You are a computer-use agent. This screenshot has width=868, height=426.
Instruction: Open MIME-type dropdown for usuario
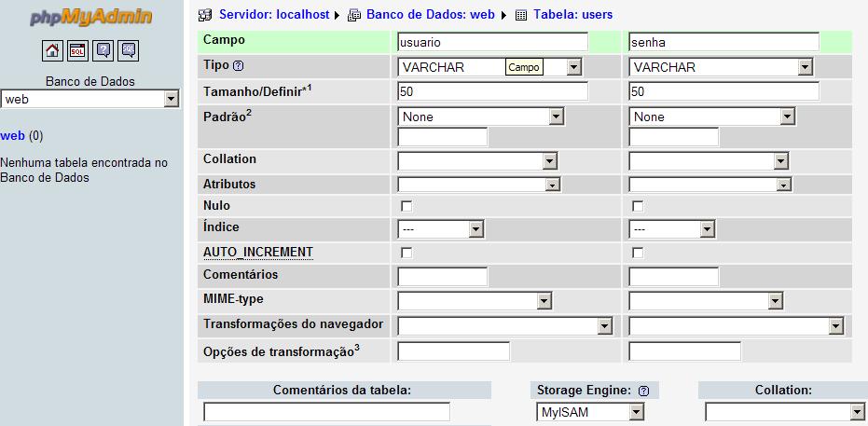tap(475, 301)
